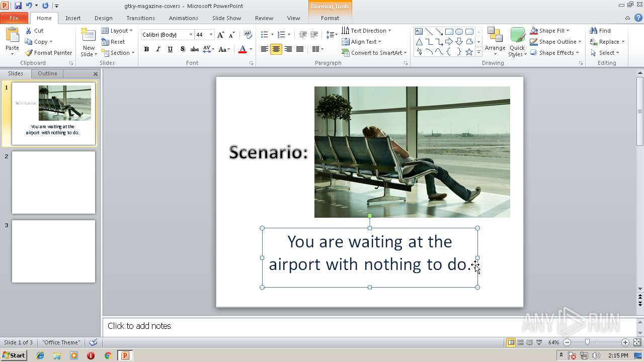The width and height of the screenshot is (644, 362).
Task: Align text right
Action: tap(288, 49)
